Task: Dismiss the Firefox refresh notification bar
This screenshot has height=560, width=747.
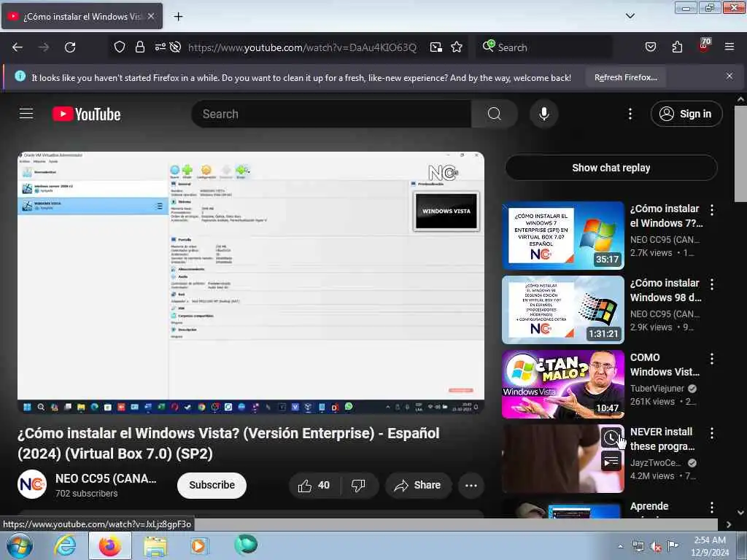Action: click(729, 76)
